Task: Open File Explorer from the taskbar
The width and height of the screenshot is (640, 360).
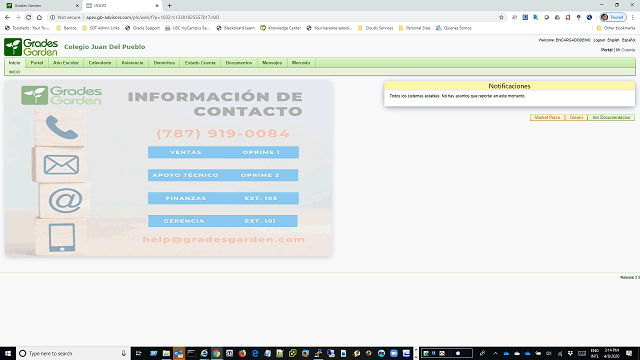Action: [x=166, y=353]
